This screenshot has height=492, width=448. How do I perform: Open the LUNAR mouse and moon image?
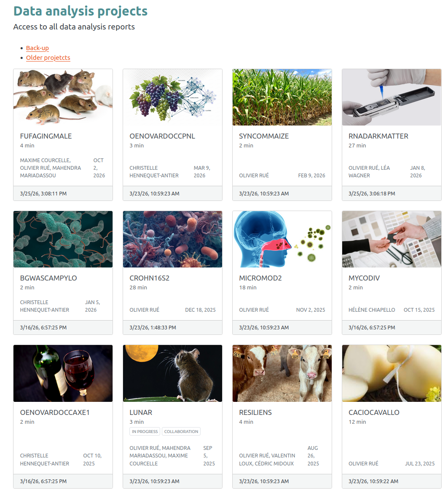pyautogui.click(x=172, y=373)
